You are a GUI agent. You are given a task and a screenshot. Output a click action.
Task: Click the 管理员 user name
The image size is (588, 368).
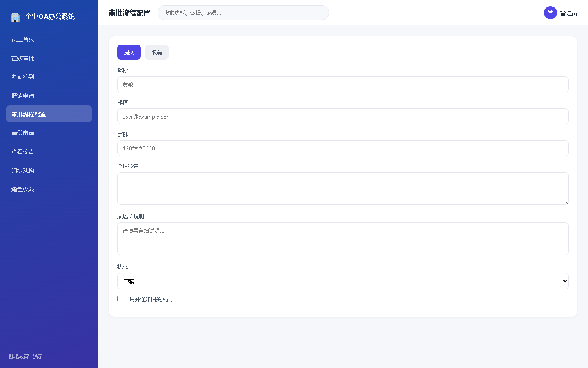[568, 13]
